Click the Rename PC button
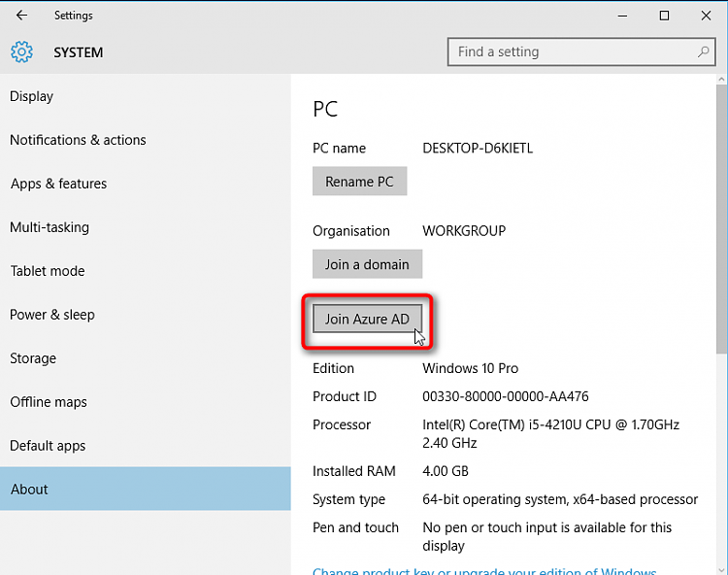The image size is (728, 575). [x=359, y=181]
